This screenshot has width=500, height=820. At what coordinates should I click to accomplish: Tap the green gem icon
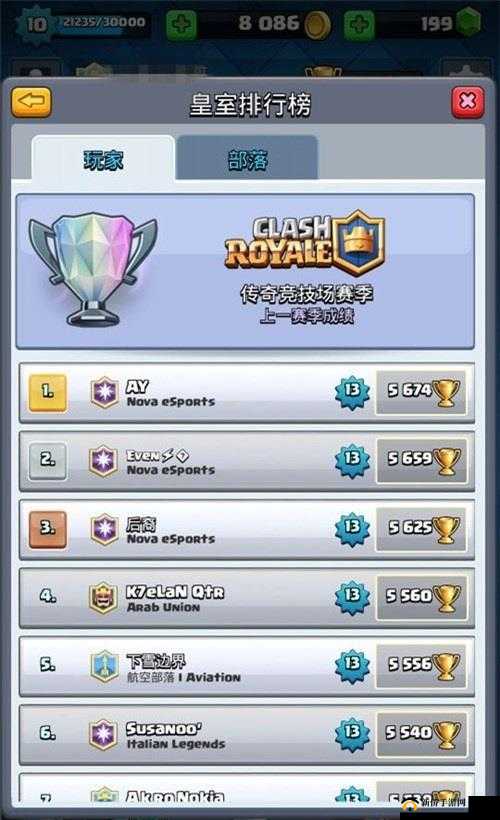469,22
